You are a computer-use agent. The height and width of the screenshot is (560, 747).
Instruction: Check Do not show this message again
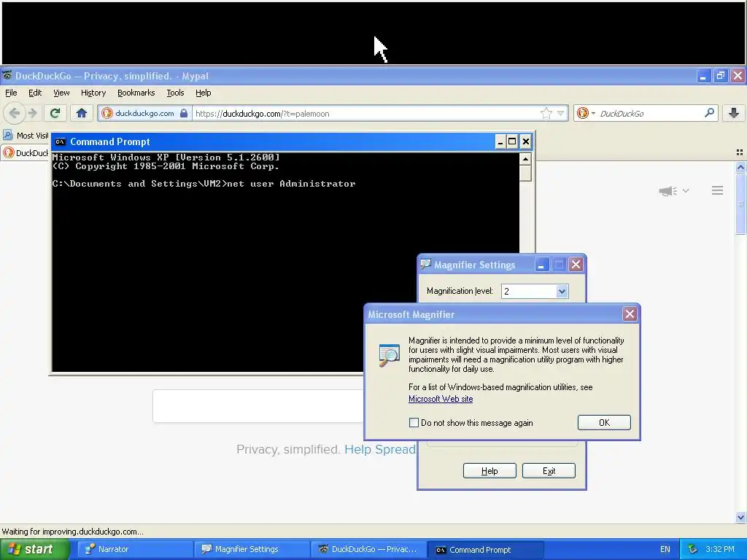414,422
